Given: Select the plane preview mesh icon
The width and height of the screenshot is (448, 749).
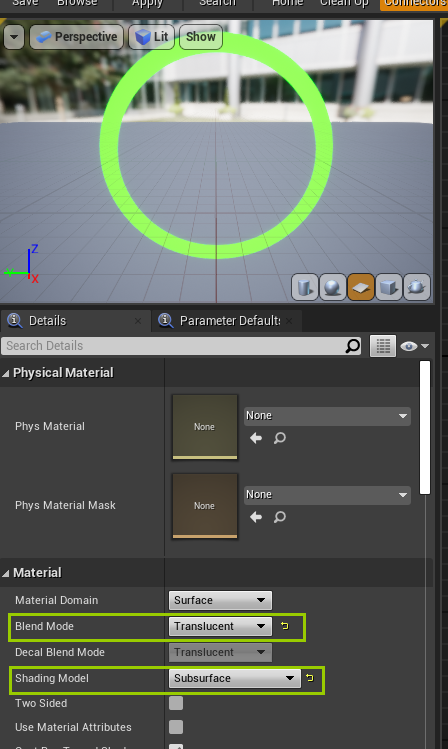Looking at the screenshot, I should click(361, 287).
